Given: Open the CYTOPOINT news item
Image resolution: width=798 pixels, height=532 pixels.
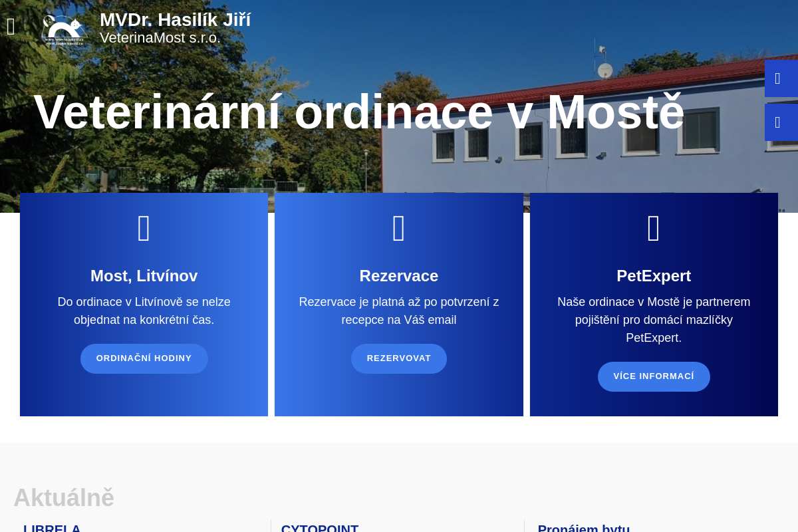Looking at the screenshot, I should click(320, 529).
